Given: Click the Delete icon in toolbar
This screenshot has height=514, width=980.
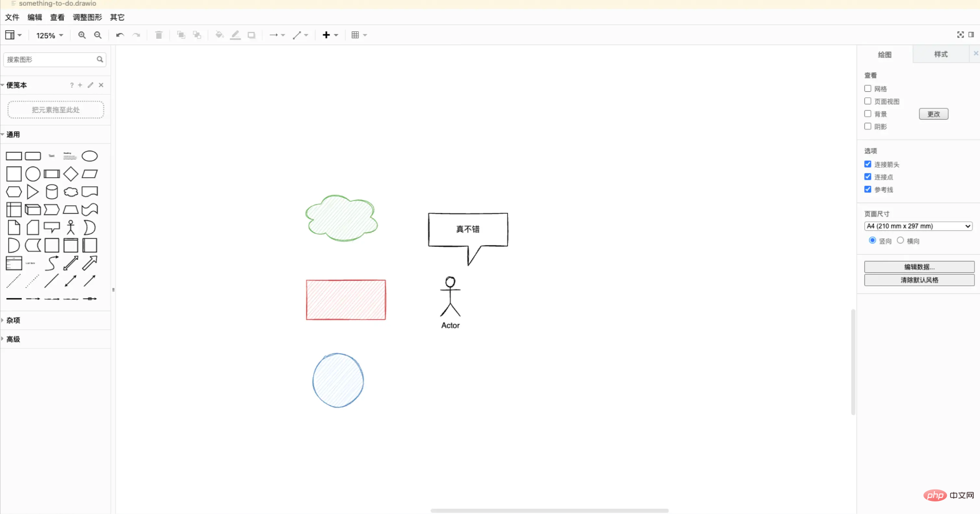Looking at the screenshot, I should 158,35.
